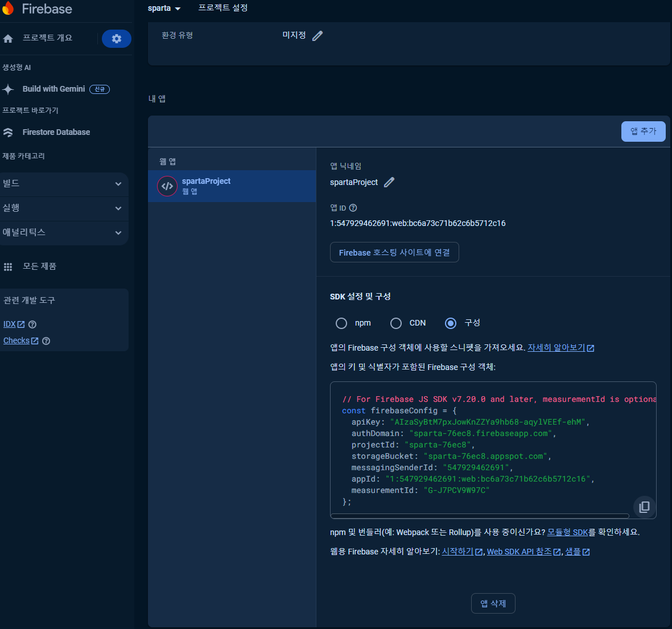Select the CDN radio option

coord(396,323)
